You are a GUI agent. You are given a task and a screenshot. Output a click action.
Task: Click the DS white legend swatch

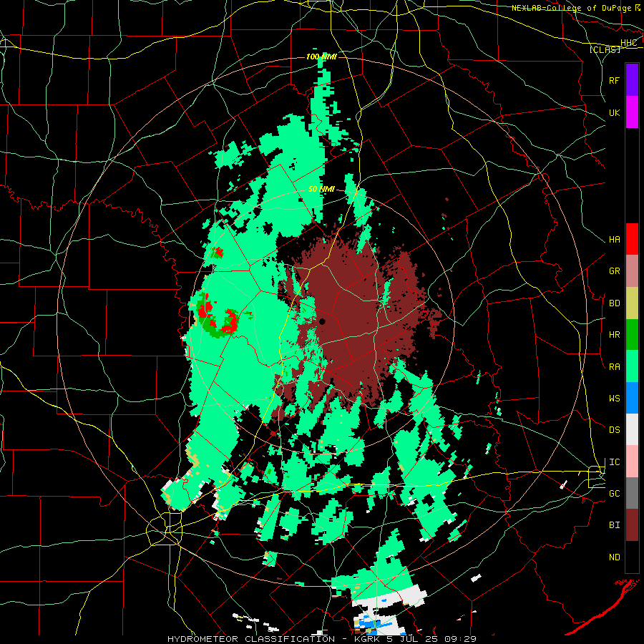tap(632, 429)
